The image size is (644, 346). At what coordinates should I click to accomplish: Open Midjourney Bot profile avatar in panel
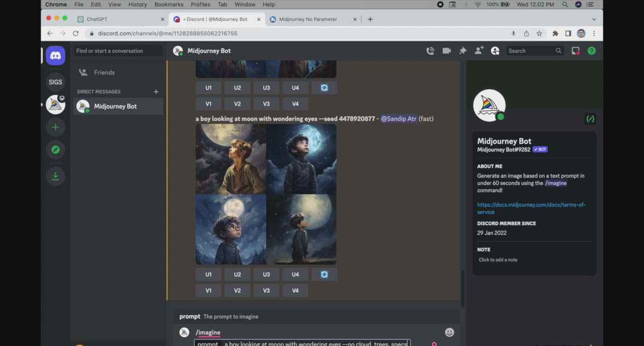pyautogui.click(x=490, y=106)
